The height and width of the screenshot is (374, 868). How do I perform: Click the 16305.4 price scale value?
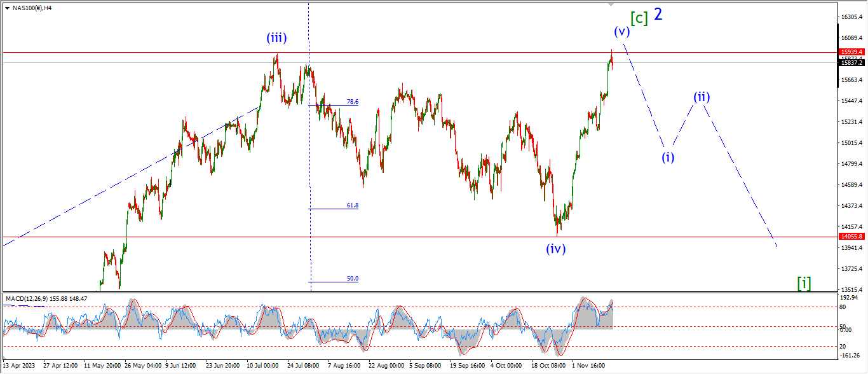[x=850, y=17]
